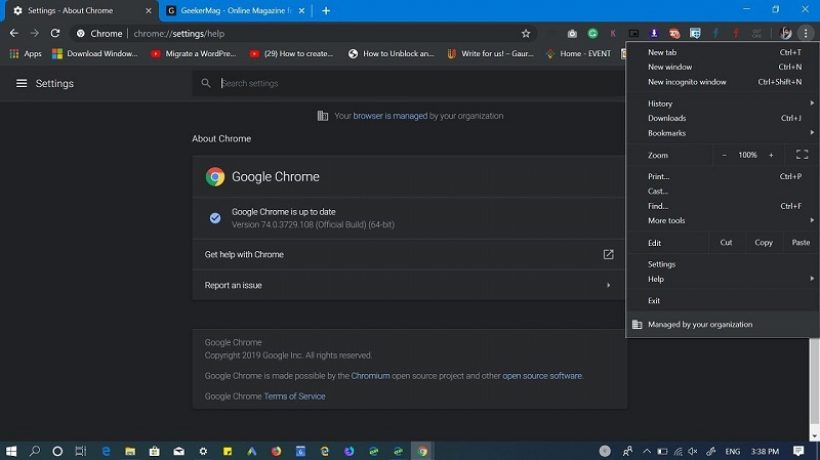The height and width of the screenshot is (460, 820).
Task: Click the fullscreen icon in Zoom row
Action: [802, 155]
